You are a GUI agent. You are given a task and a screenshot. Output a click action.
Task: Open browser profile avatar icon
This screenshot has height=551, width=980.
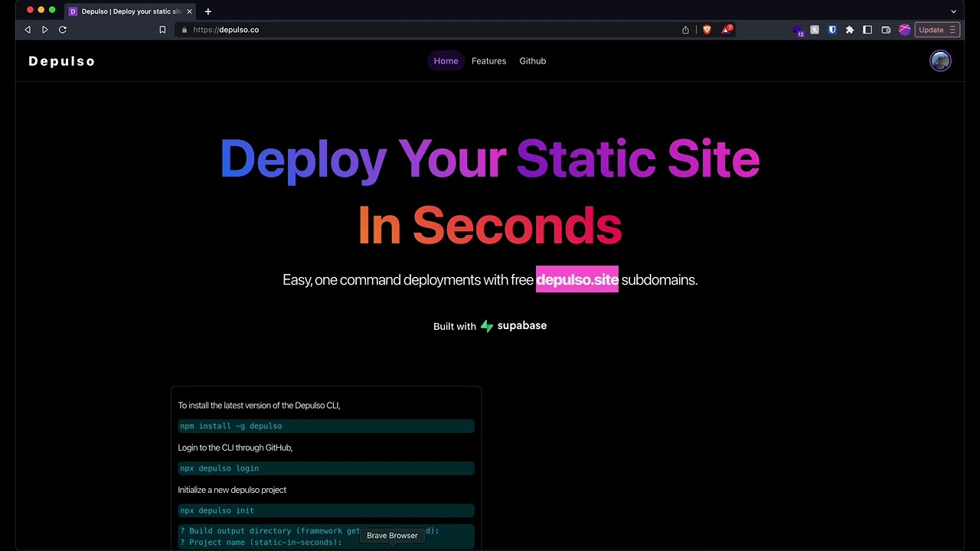coord(905,30)
